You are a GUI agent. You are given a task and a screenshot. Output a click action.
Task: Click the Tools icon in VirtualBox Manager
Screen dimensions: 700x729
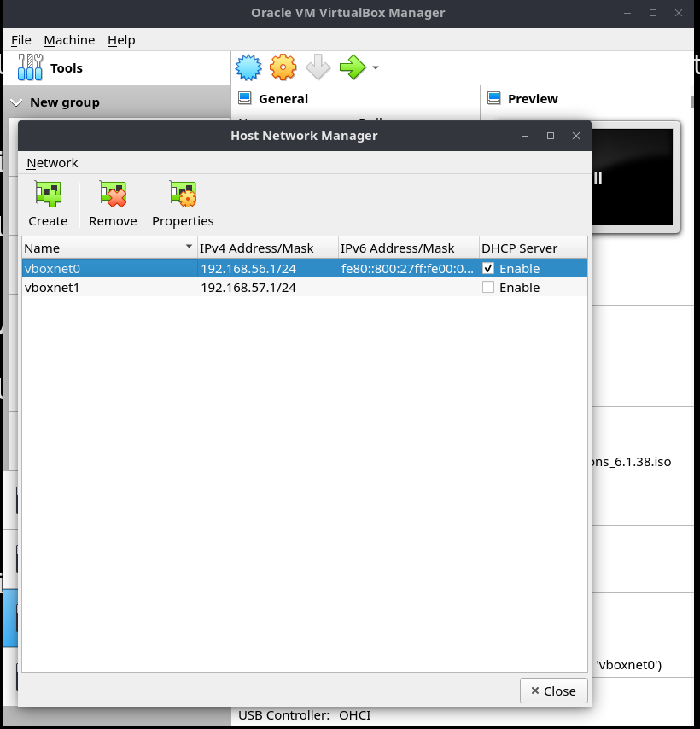tap(30, 67)
